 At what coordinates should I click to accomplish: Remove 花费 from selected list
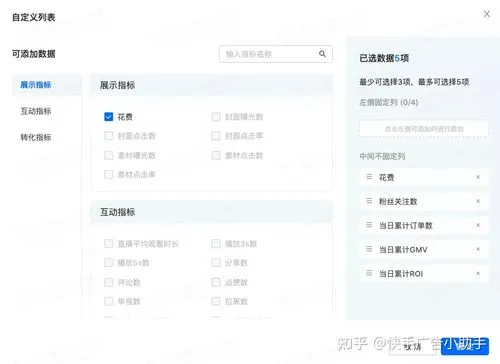tap(478, 177)
